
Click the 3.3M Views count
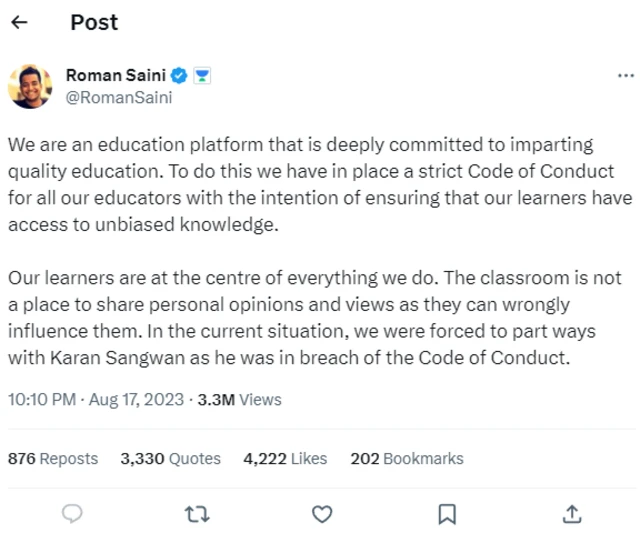238,399
